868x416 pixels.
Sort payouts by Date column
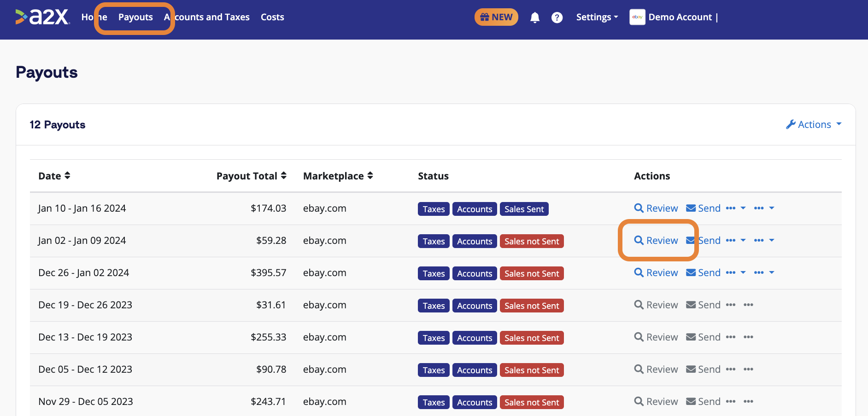(54, 176)
